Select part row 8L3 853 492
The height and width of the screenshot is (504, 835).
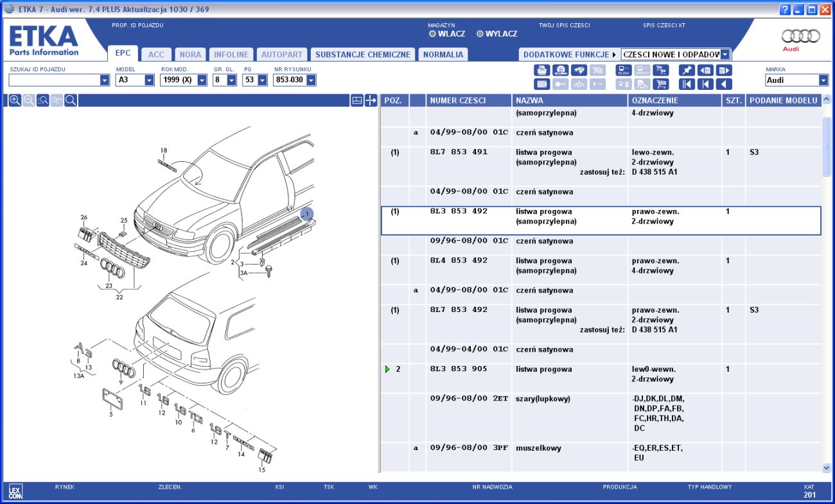pyautogui.click(x=601, y=220)
